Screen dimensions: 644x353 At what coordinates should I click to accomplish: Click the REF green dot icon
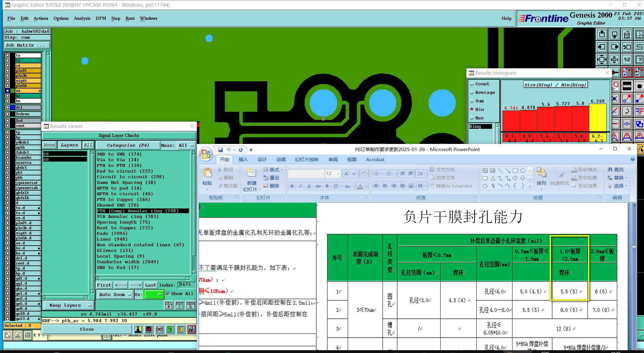tap(179, 305)
